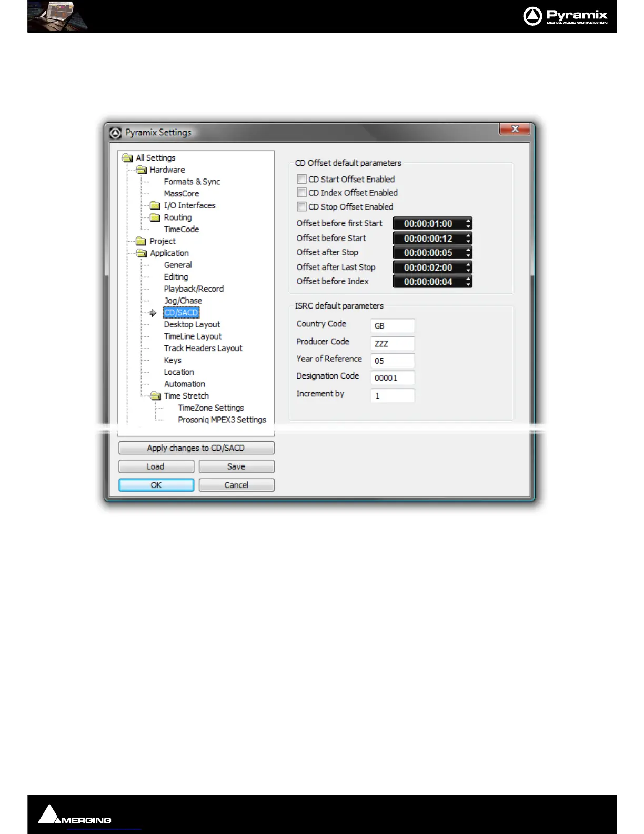This screenshot has width=644, height=834.
Task: Click stepper arrows on Offset after Last Stop
Action: [468, 267]
